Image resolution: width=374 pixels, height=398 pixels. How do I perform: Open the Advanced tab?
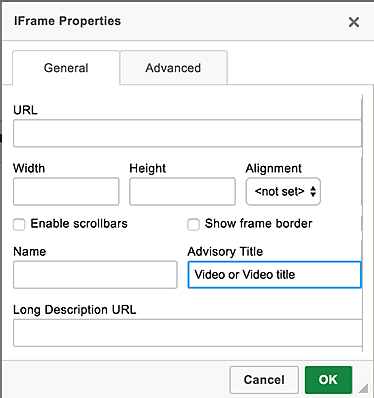click(x=173, y=68)
